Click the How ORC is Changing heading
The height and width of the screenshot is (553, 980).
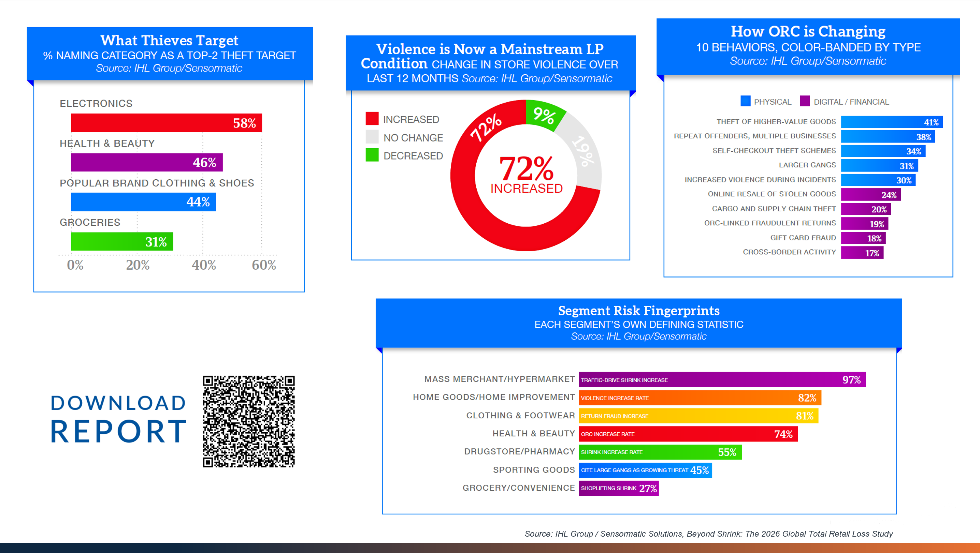point(808,32)
